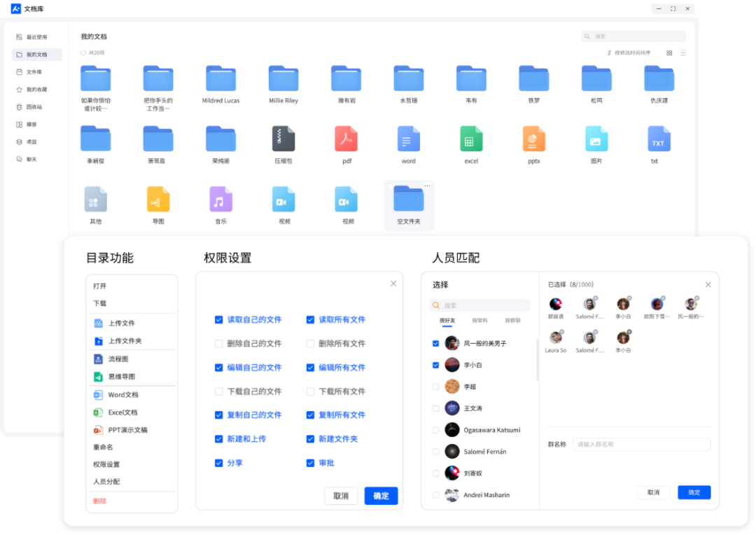Uncheck the 读取所有文件 permission
The width and height of the screenshot is (756, 535).
point(309,319)
